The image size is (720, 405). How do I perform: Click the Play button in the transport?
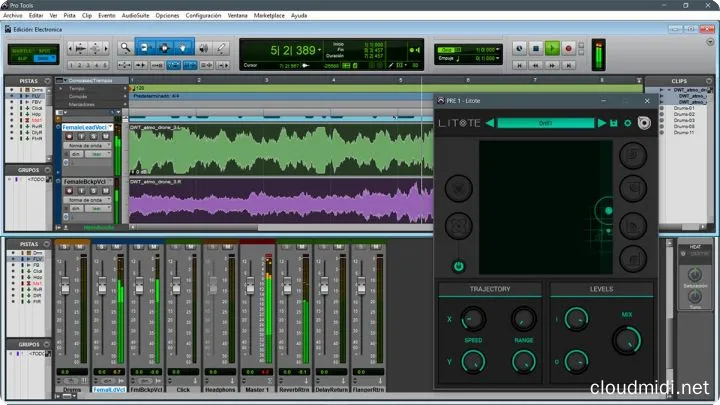pos(552,48)
